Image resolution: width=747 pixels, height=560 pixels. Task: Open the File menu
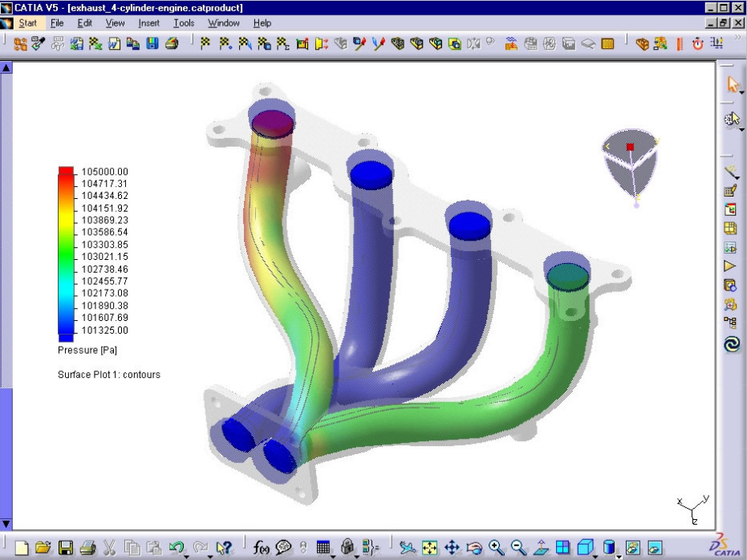point(57,22)
